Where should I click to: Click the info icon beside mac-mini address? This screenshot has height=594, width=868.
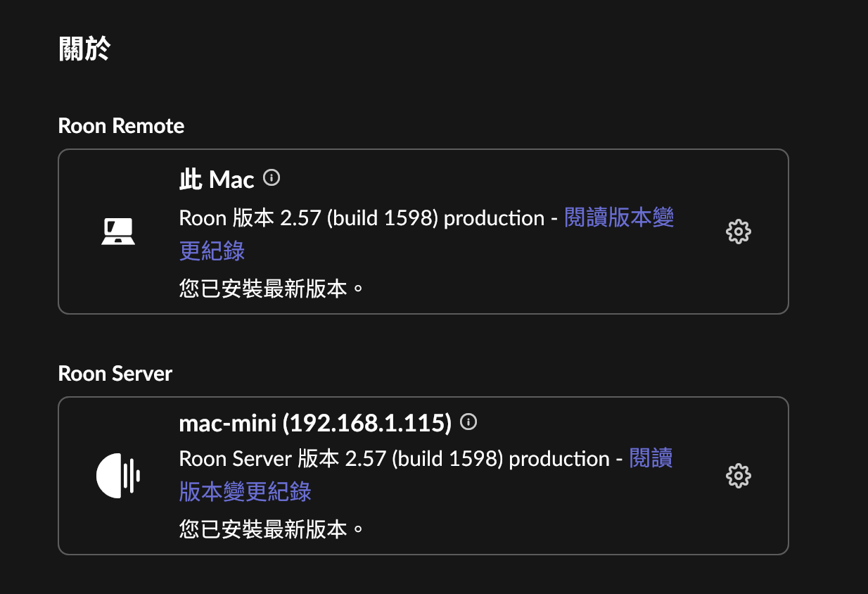(x=468, y=422)
